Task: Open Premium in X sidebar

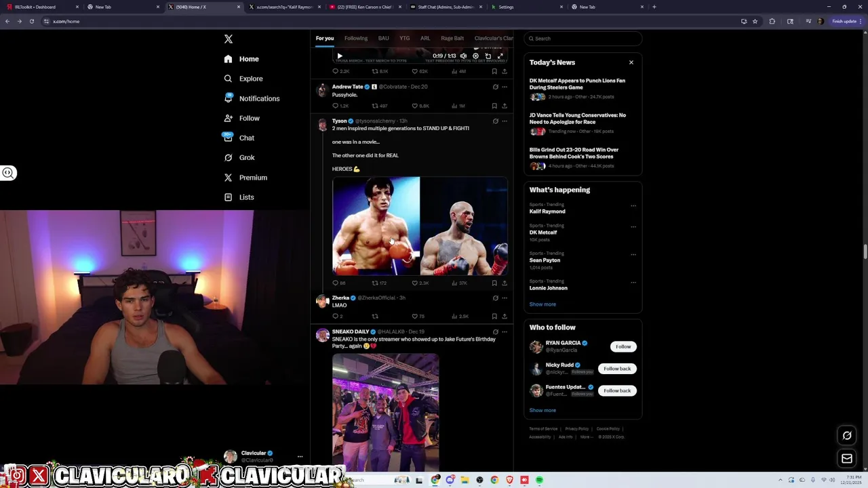Action: pyautogui.click(x=245, y=178)
